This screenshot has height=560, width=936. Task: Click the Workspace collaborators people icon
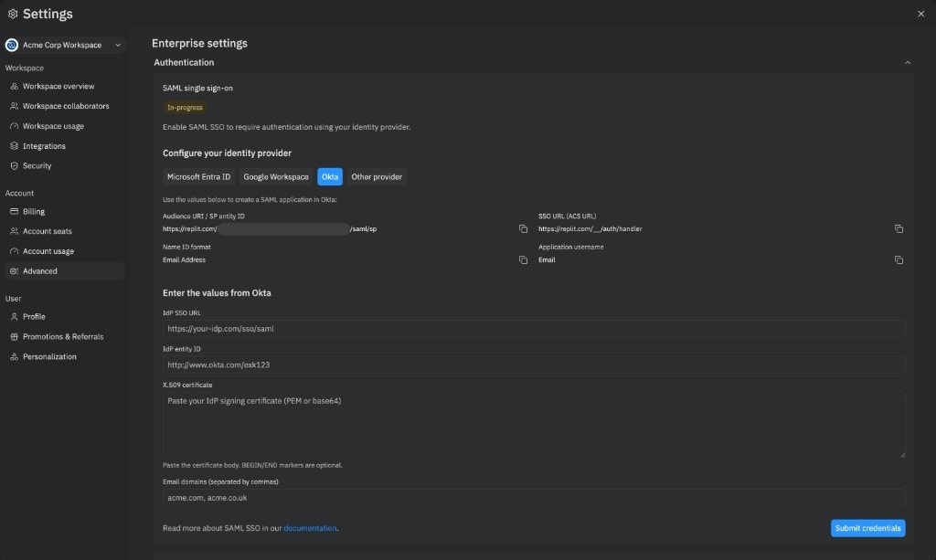tap(15, 106)
